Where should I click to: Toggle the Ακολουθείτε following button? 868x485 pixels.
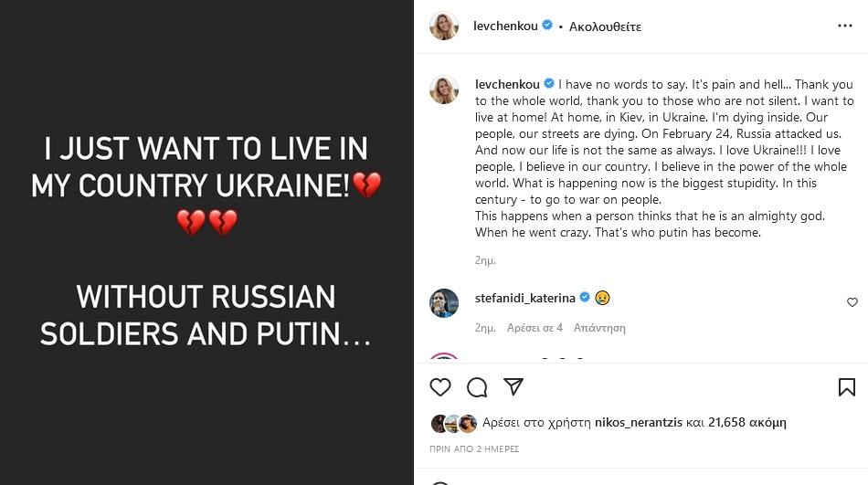(605, 26)
